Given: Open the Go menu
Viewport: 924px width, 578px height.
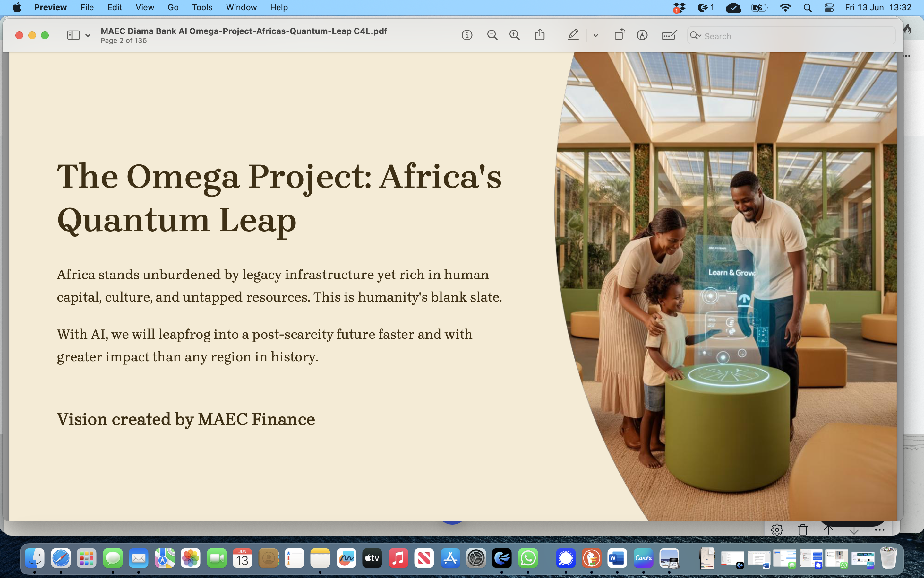Looking at the screenshot, I should (x=173, y=8).
